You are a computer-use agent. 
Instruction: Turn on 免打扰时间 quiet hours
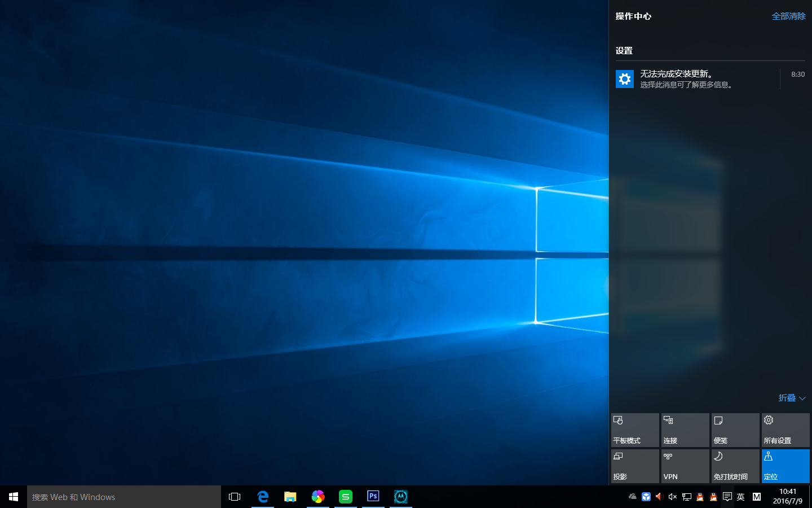click(735, 466)
